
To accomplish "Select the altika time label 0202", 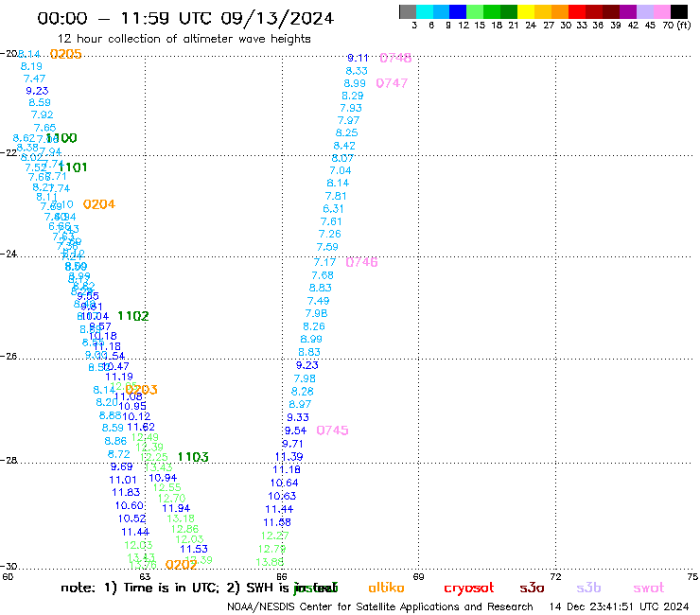I will pos(181,565).
